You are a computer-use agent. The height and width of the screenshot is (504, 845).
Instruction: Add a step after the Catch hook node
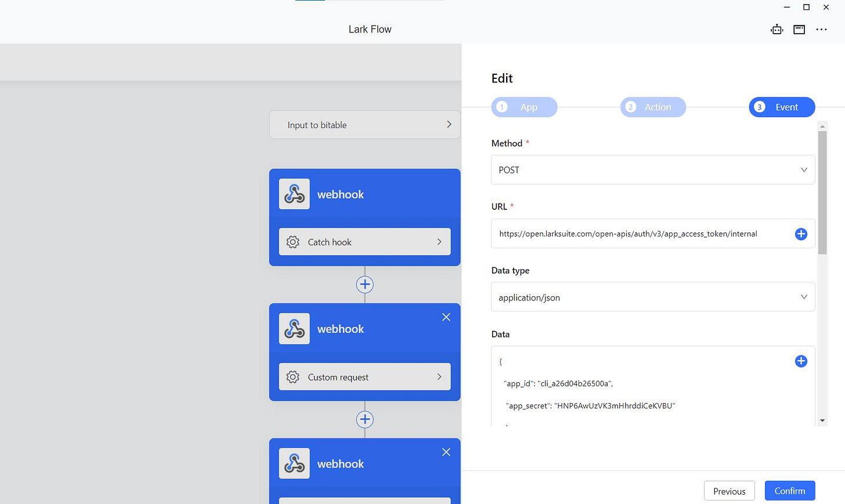[x=364, y=284]
